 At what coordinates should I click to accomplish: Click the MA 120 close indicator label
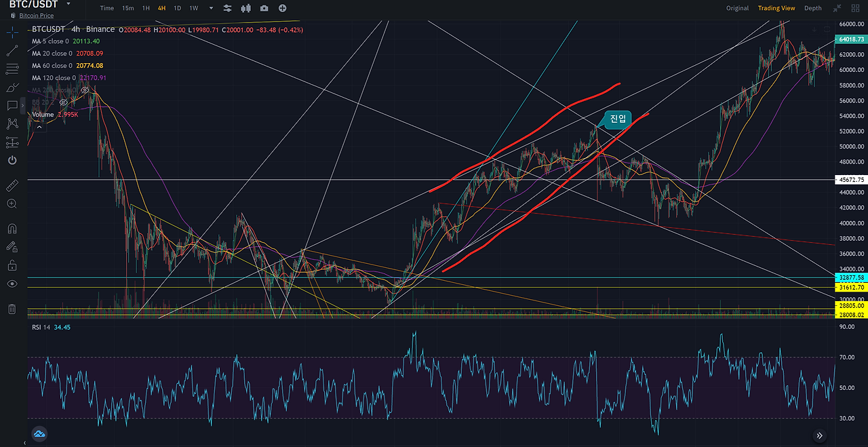(54, 77)
